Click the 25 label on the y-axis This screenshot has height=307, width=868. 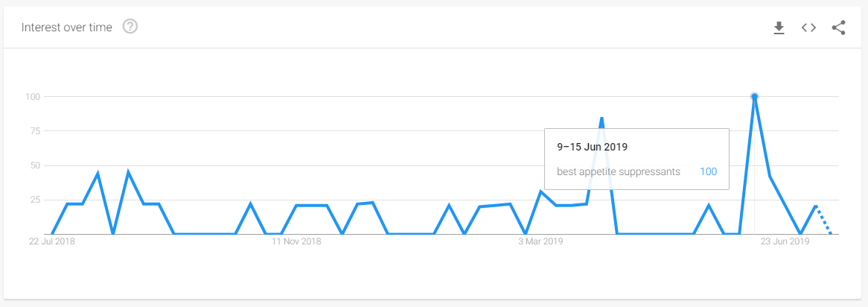click(x=34, y=200)
